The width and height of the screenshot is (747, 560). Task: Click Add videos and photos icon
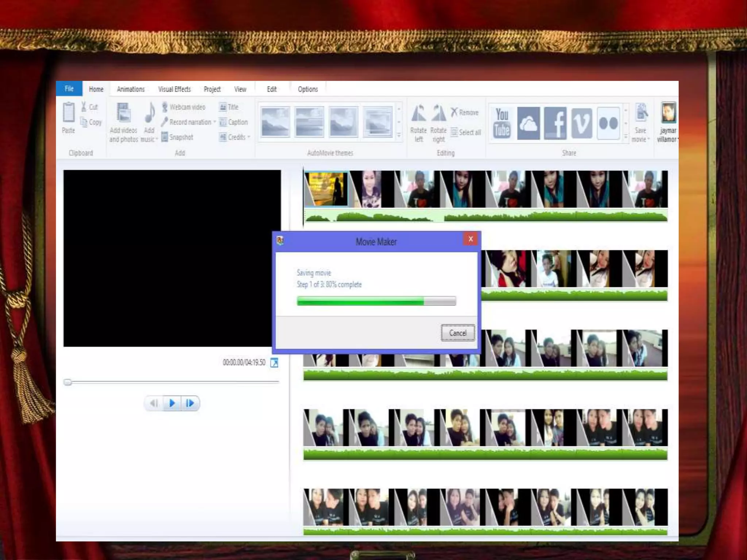click(123, 113)
